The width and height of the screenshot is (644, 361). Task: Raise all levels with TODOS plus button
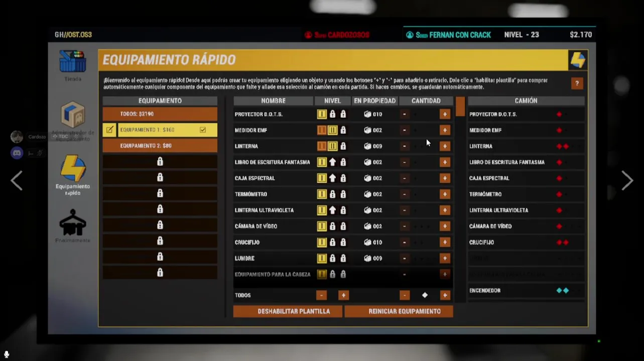pyautogui.click(x=343, y=295)
